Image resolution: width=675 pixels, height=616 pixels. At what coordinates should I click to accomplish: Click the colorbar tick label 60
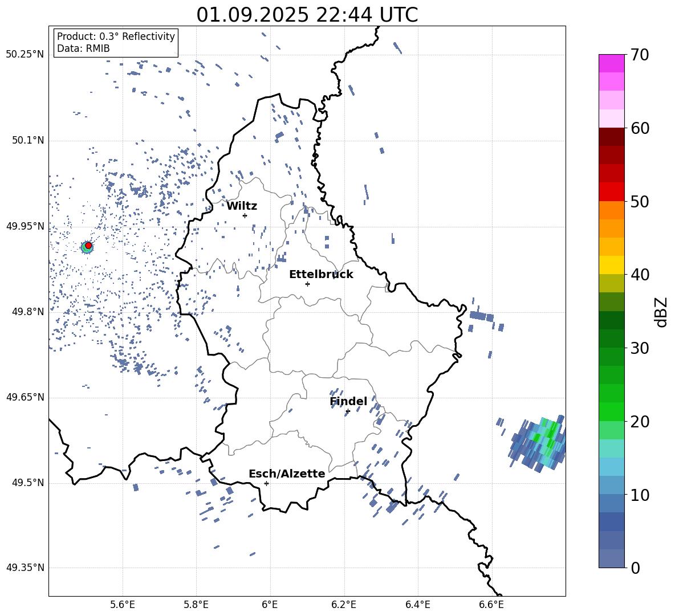[x=640, y=128]
